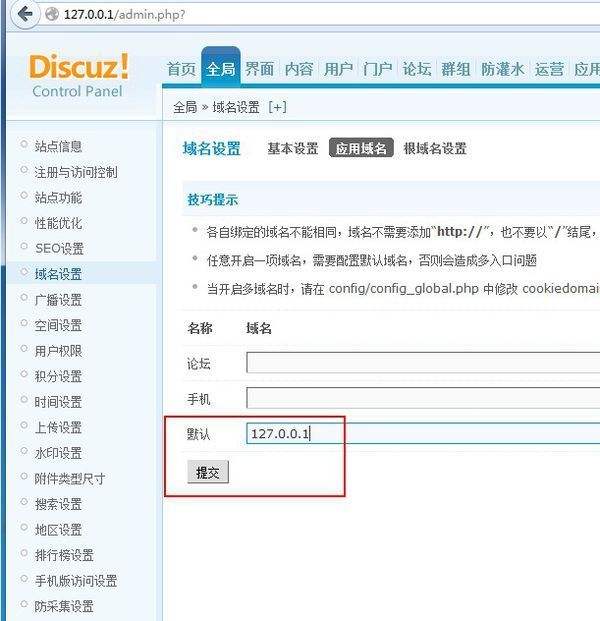Open 用户权限 in the sidebar

[58, 351]
